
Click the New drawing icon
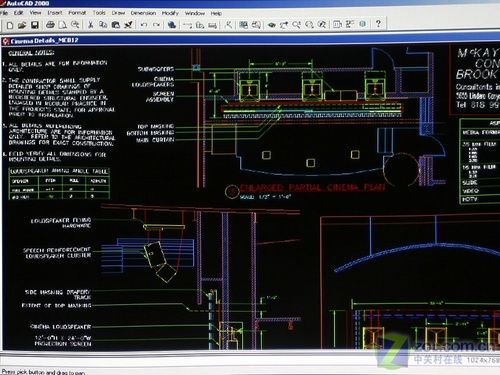pyautogui.click(x=10, y=25)
